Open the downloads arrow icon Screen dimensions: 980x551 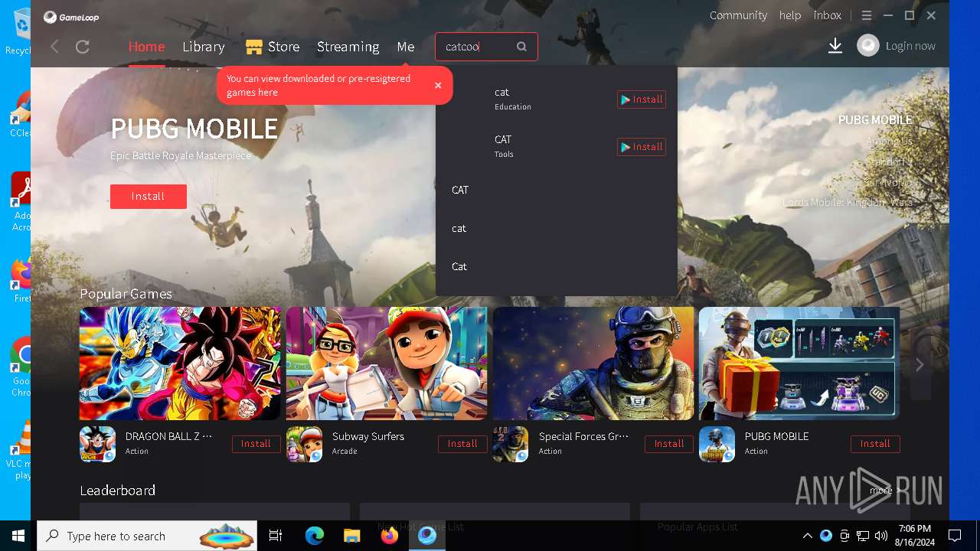point(835,47)
